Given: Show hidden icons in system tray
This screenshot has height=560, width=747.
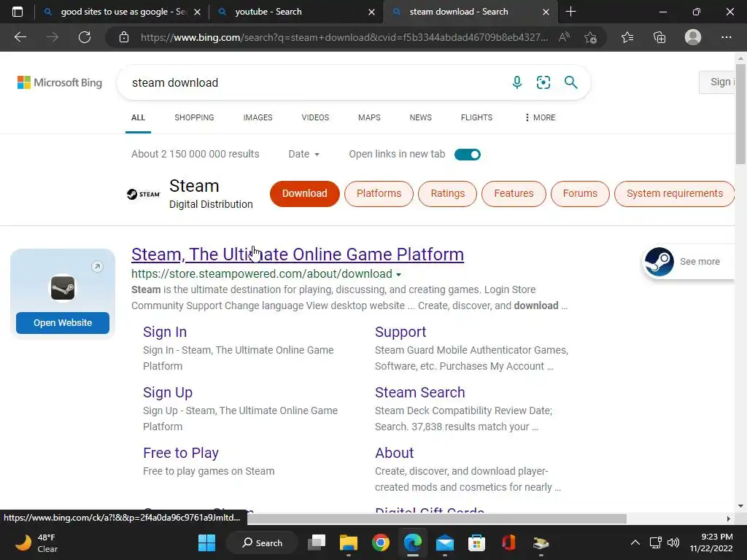Looking at the screenshot, I should click(635, 542).
